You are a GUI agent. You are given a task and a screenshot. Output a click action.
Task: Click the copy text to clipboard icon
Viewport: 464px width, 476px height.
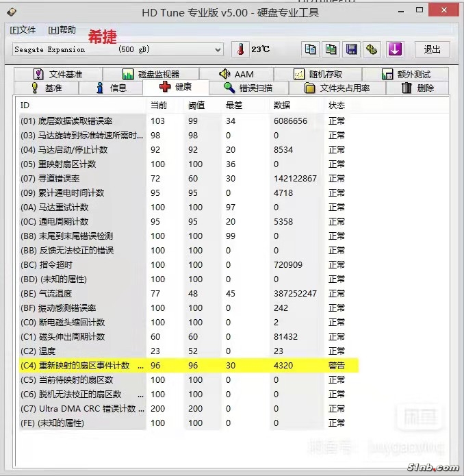311,49
